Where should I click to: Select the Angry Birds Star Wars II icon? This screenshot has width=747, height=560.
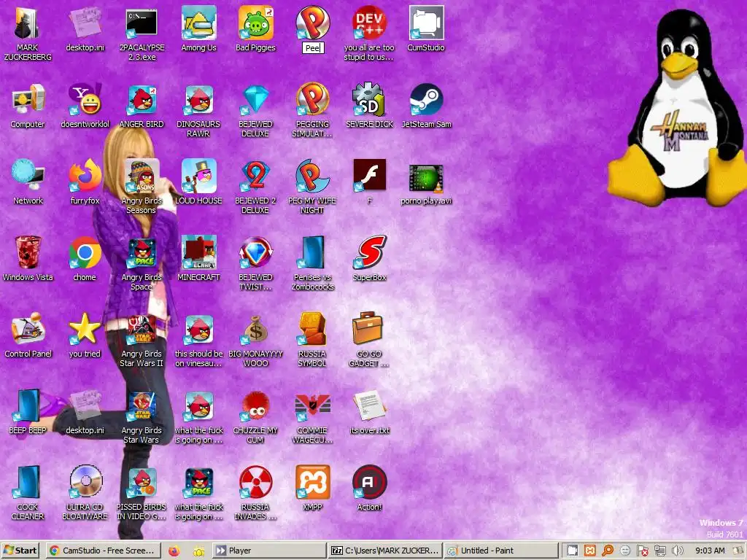click(142, 330)
